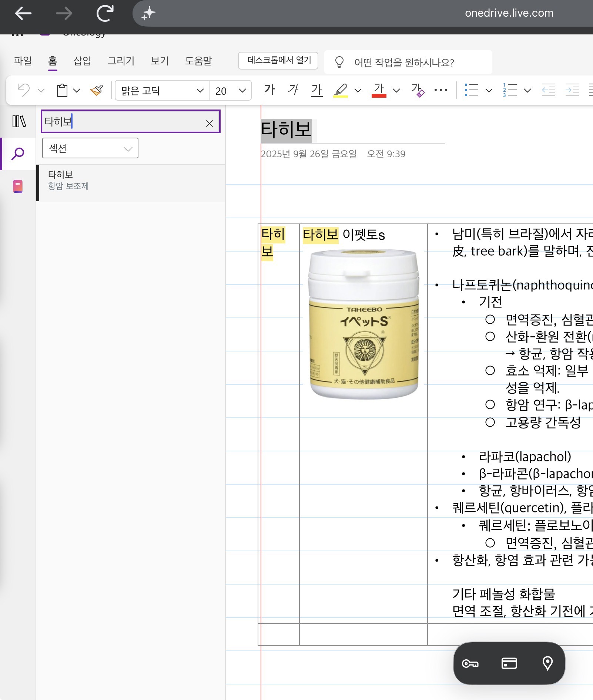The height and width of the screenshot is (700, 593).
Task: Open the notebooks library icon in sidebar
Action: point(19,121)
